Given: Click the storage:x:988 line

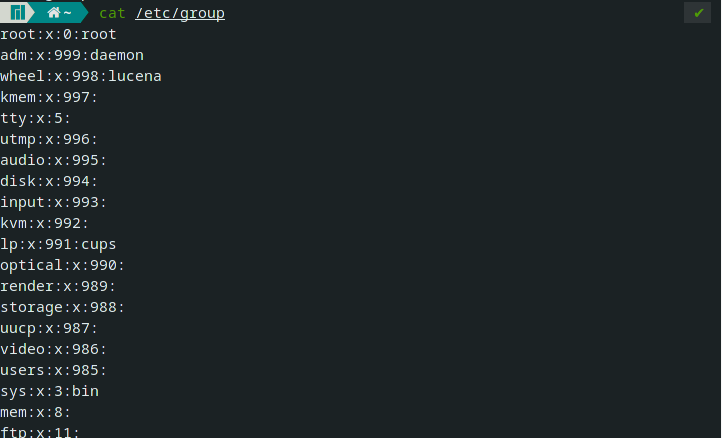Looking at the screenshot, I should [x=62, y=307].
